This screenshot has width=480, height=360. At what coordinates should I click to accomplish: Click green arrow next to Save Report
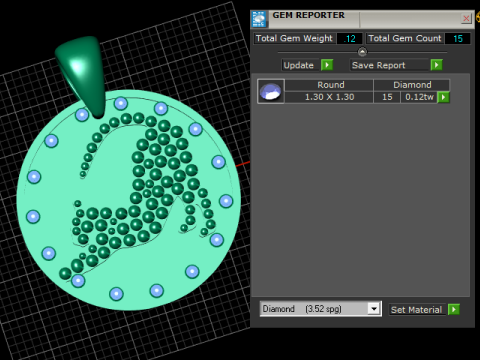tap(436, 65)
